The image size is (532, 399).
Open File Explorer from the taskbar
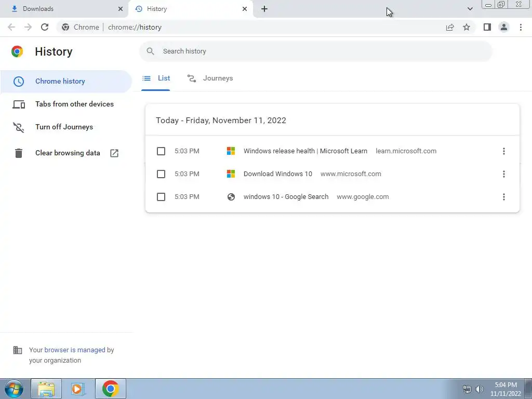pos(46,389)
